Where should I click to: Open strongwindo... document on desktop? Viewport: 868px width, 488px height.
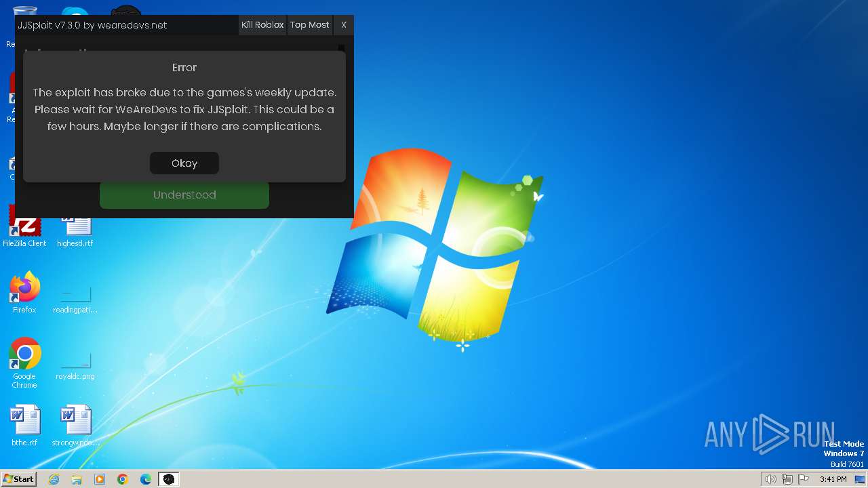coord(75,426)
